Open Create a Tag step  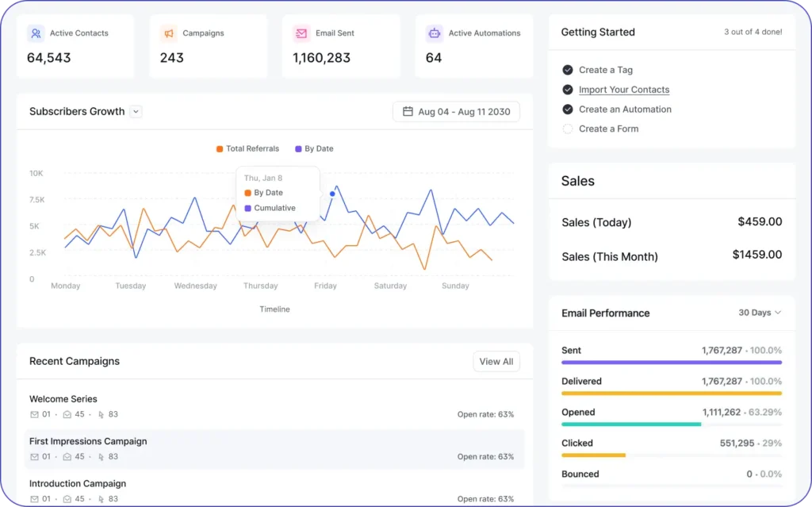[x=605, y=70]
